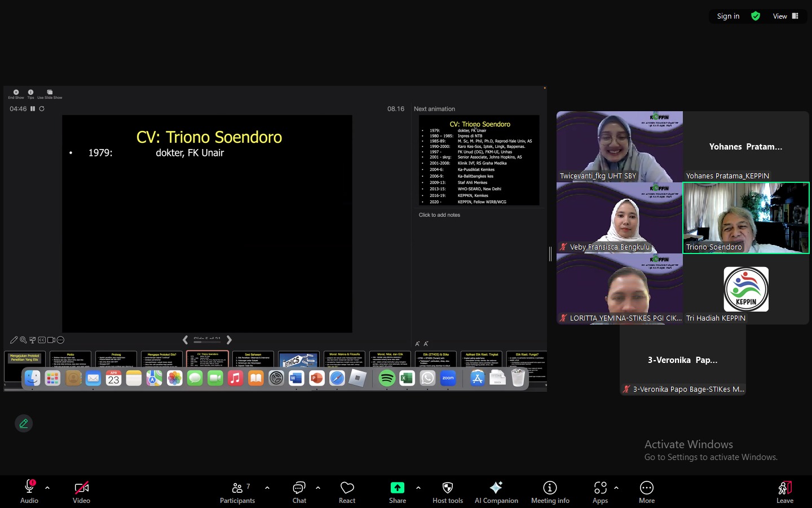
Task: Click the Sign in button
Action: pos(728,16)
